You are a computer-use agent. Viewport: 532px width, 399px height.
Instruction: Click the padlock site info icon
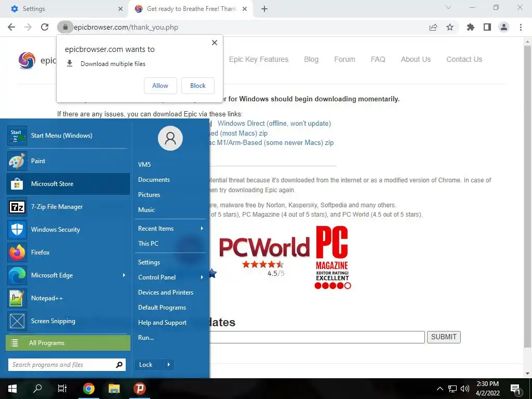[x=65, y=27]
